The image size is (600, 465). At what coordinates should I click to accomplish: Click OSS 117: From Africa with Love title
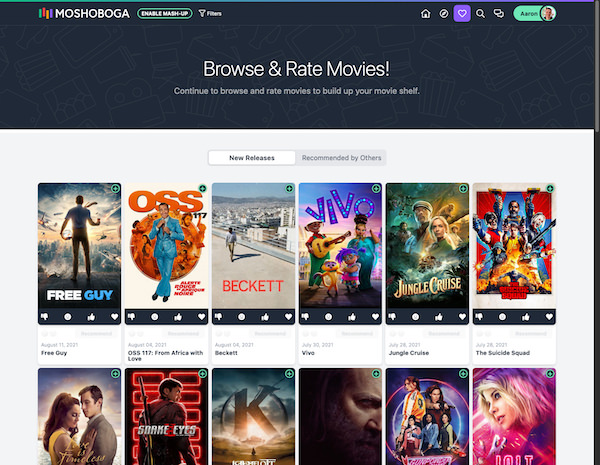tap(165, 356)
